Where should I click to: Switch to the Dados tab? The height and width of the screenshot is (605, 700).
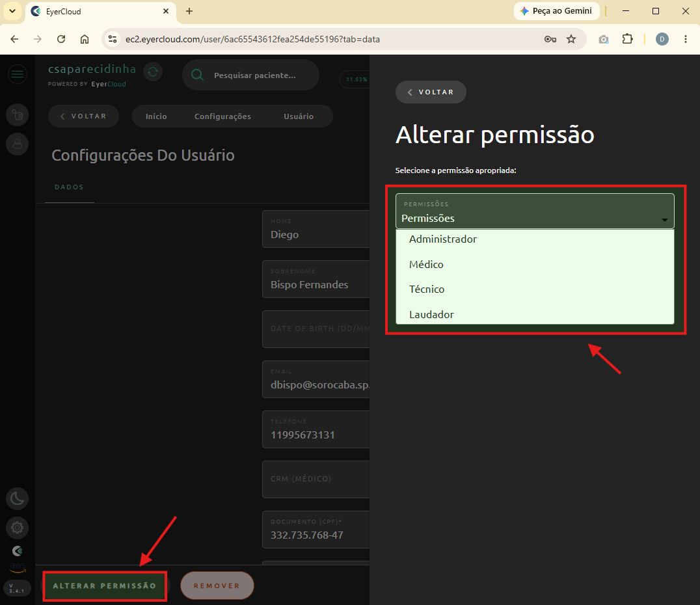click(x=69, y=187)
